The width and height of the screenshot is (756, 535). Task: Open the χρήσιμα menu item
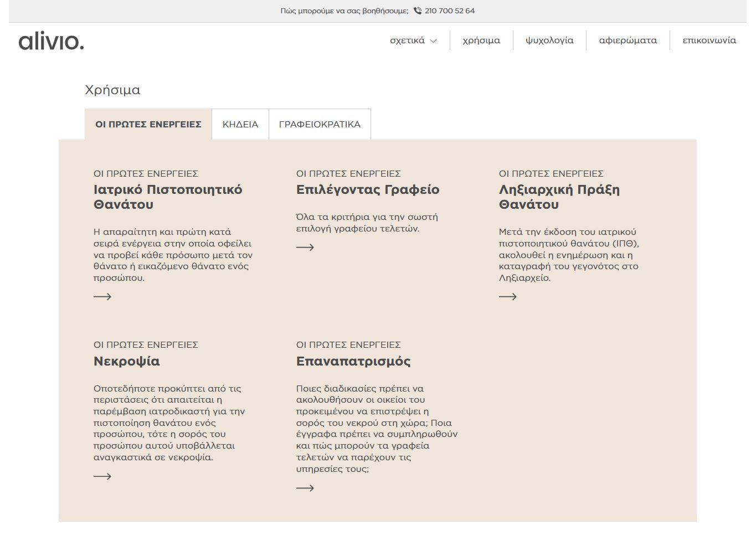pyautogui.click(x=481, y=40)
